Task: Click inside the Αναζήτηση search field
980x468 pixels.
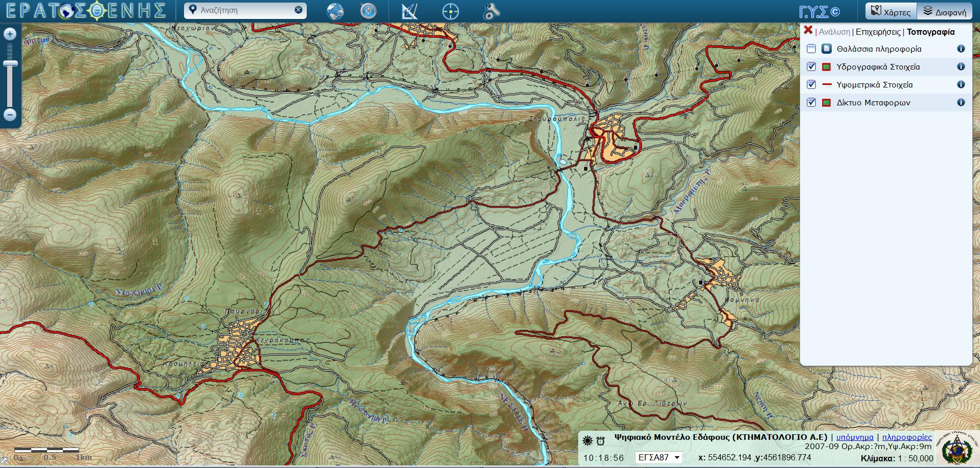Action: pos(246,10)
